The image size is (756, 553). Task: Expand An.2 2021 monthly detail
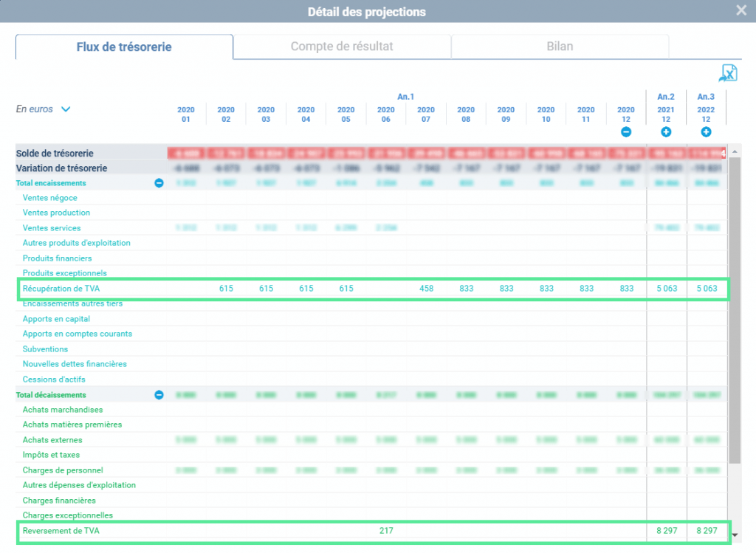[666, 132]
